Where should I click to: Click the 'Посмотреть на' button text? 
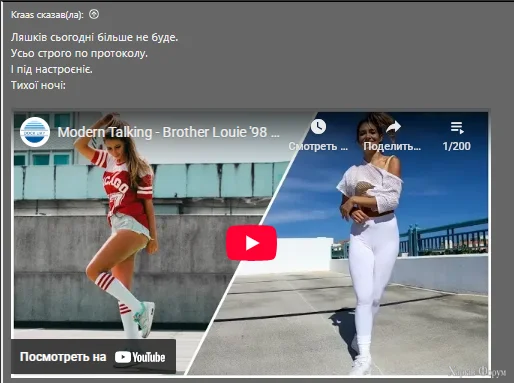click(63, 357)
